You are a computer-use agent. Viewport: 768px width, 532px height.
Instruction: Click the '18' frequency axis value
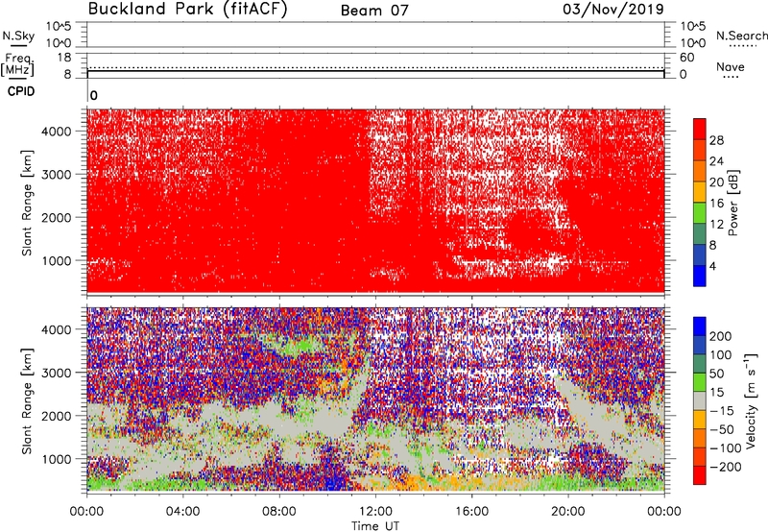click(64, 58)
